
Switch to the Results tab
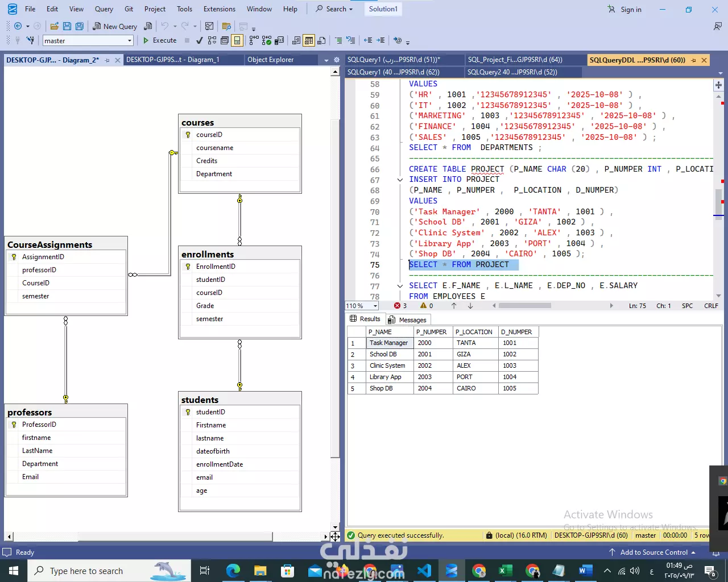365,319
